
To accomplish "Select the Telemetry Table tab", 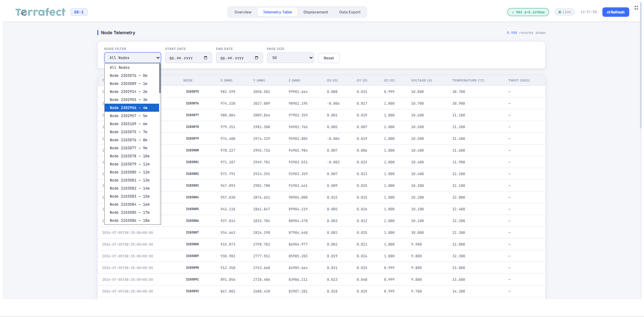I will point(277,12).
